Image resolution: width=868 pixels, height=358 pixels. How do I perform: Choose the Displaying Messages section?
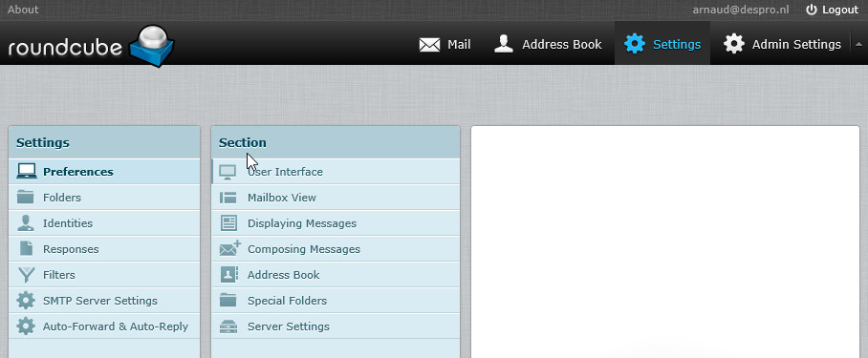click(336, 223)
